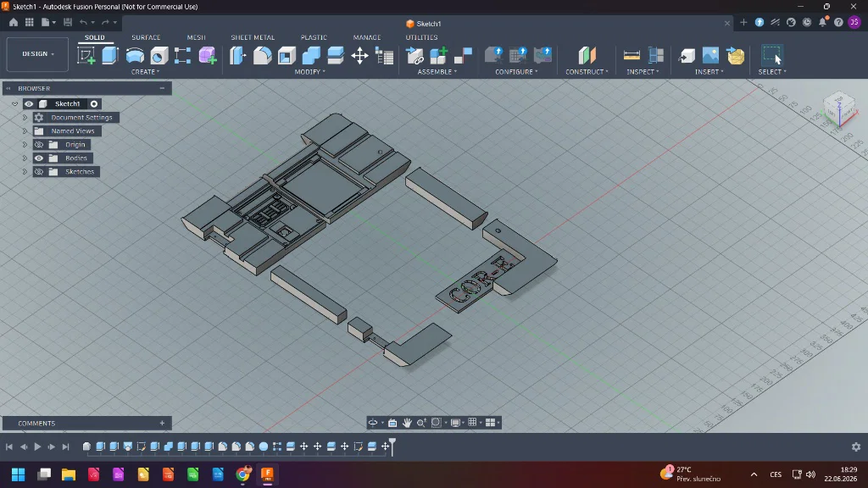Open the DESIGN workspace dropdown
The image size is (868, 488).
(x=37, y=54)
